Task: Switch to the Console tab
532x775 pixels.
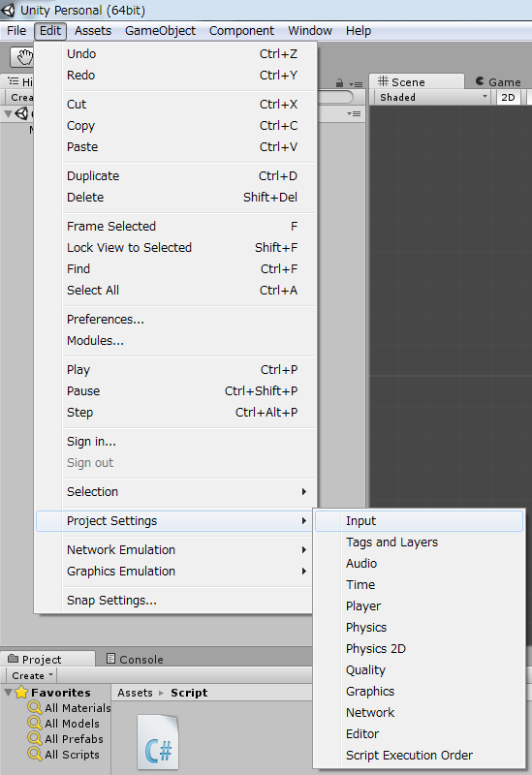Action: (135, 660)
